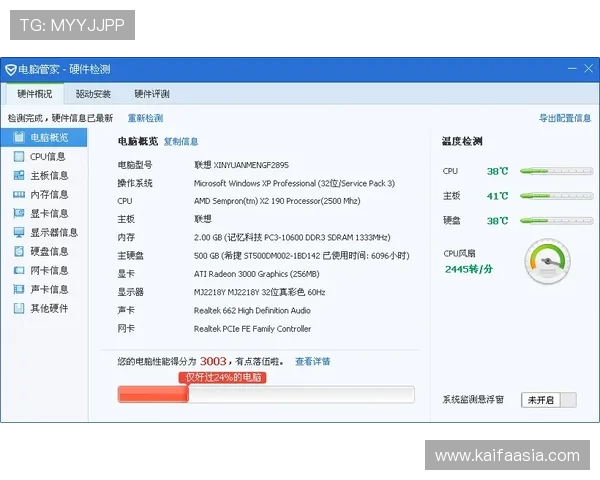Select the 显示器信息 sidebar label
Image resolution: width=600 pixels, height=480 pixels.
pyautogui.click(x=54, y=232)
